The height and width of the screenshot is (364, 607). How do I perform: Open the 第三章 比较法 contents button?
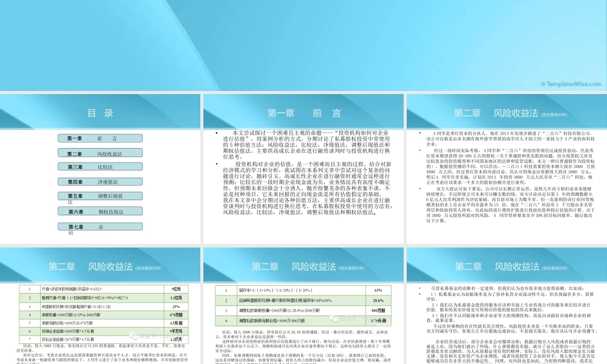(x=100, y=167)
